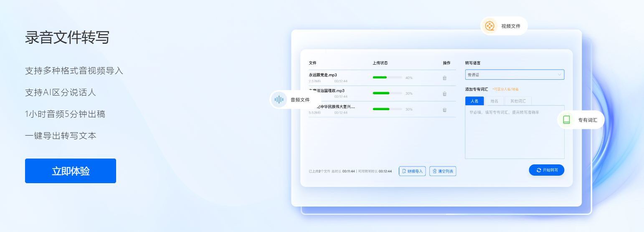The height and width of the screenshot is (232, 644).
Task: Delete the 谈治国理政.mp3 file row
Action: coord(444,93)
